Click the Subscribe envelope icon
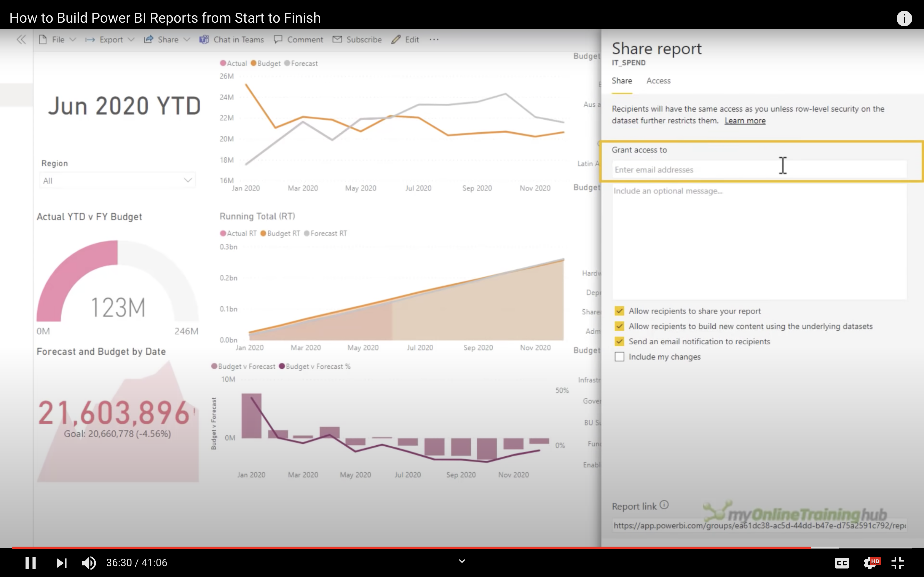Viewport: 924px width, 577px height. pyautogui.click(x=337, y=39)
